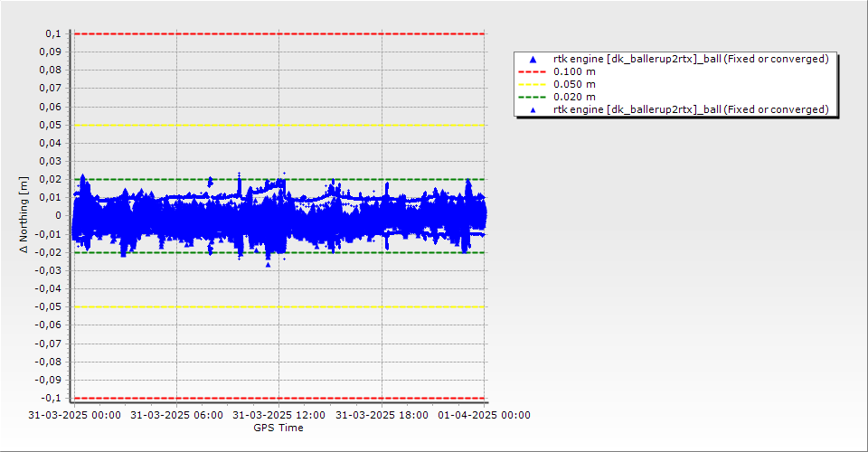Screen dimensions: 868x452
Task: Click the 0,05 y-axis label
Action: tap(51, 125)
